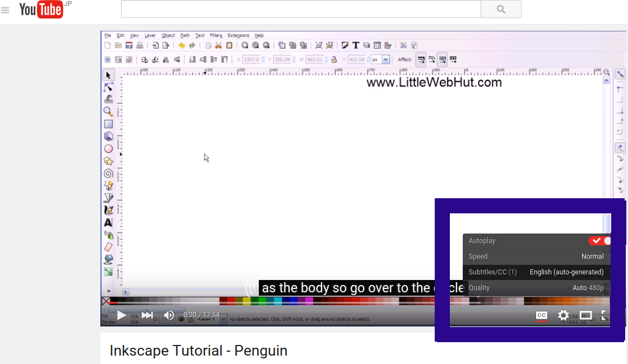Click the New document icon
This screenshot has width=628, height=364.
tap(108, 46)
